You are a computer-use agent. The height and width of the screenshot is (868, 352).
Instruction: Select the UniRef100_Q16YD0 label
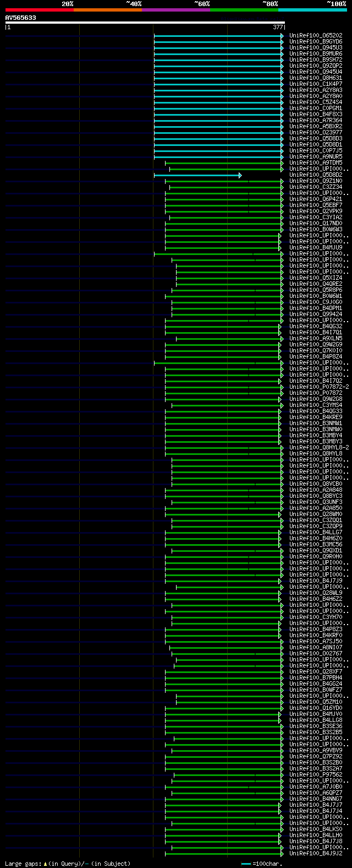point(316,708)
